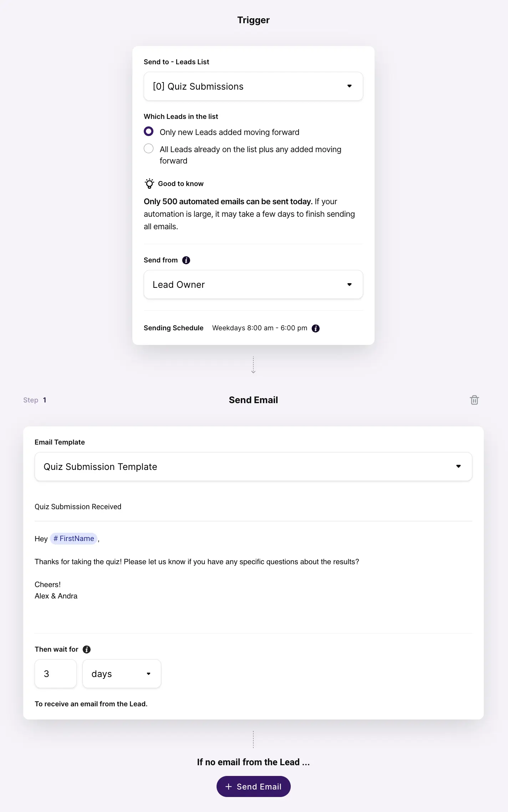The image size is (508, 812).
Task: Click in the email body text
Action: (x=197, y=562)
